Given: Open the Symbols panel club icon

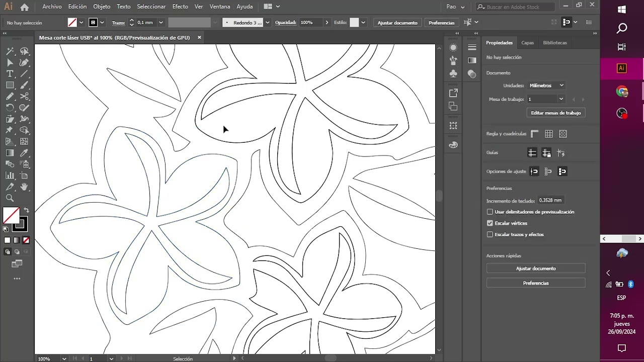Looking at the screenshot, I should [453, 74].
